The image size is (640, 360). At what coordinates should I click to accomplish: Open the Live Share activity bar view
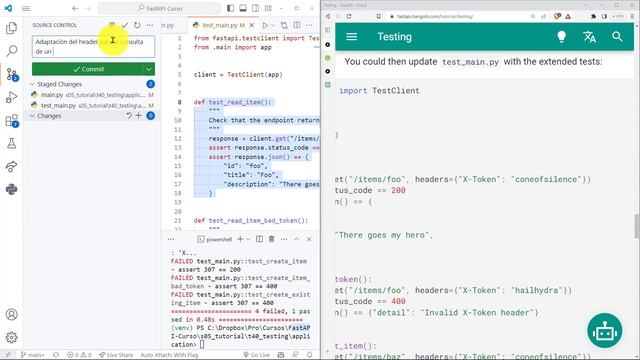point(11,167)
